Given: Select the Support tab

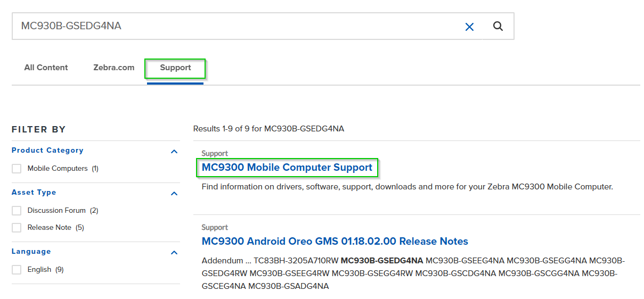Looking at the screenshot, I should (x=175, y=68).
